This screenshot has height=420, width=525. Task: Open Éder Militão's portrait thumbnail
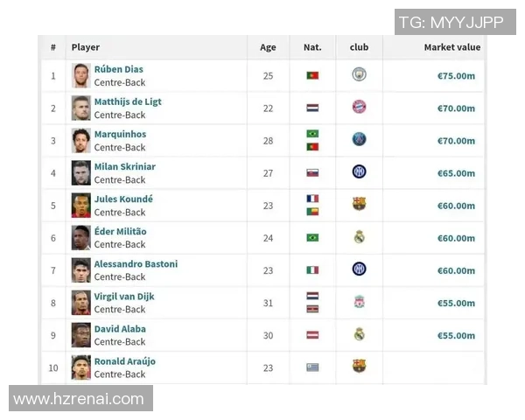click(x=81, y=237)
